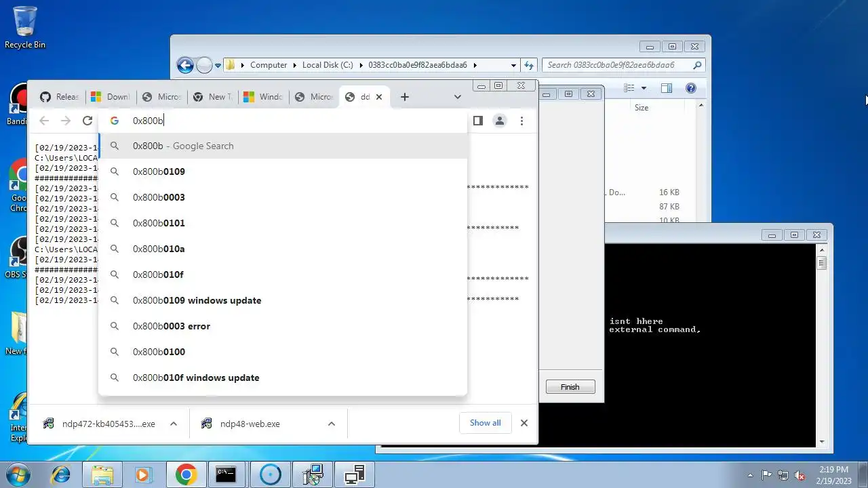Toggle the Explorer preview pane icon
The image size is (868, 488).
(667, 88)
